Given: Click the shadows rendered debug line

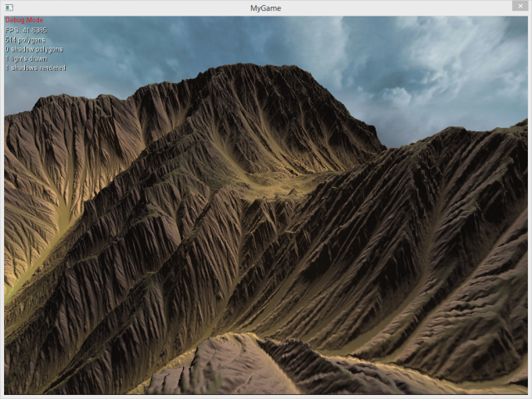Looking at the screenshot, I should click(36, 67).
